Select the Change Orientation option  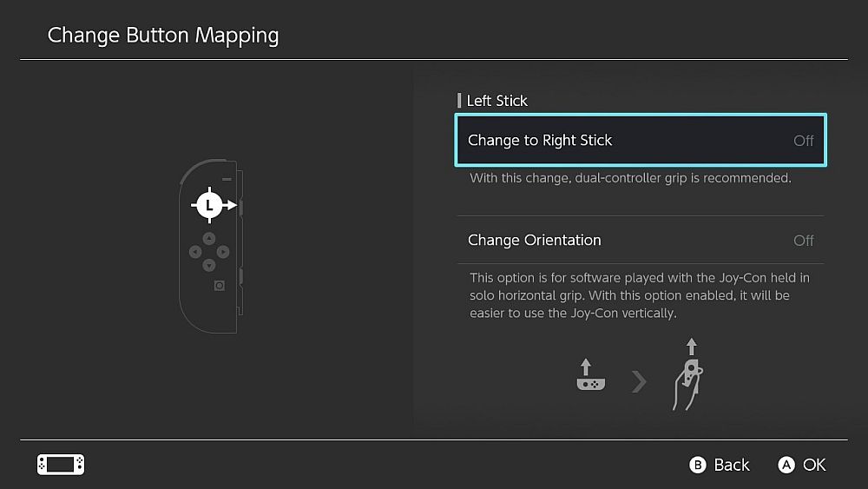(534, 241)
